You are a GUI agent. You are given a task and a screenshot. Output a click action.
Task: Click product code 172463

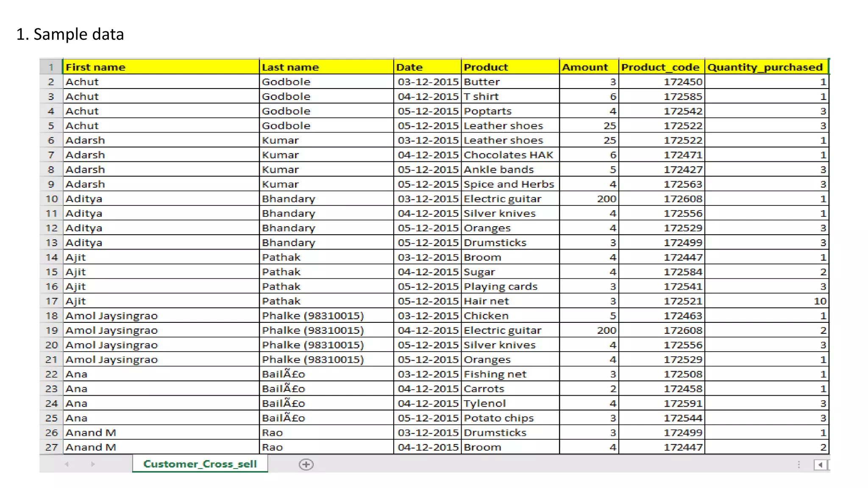pyautogui.click(x=662, y=316)
